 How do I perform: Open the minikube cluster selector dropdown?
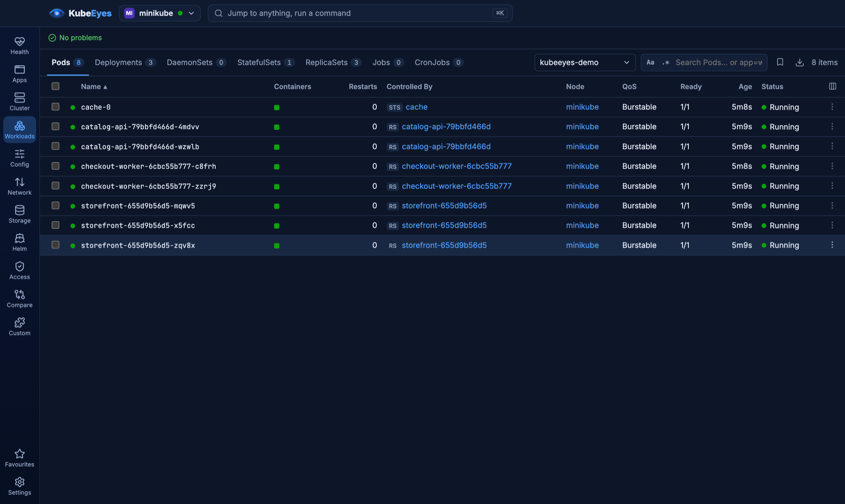pos(159,13)
